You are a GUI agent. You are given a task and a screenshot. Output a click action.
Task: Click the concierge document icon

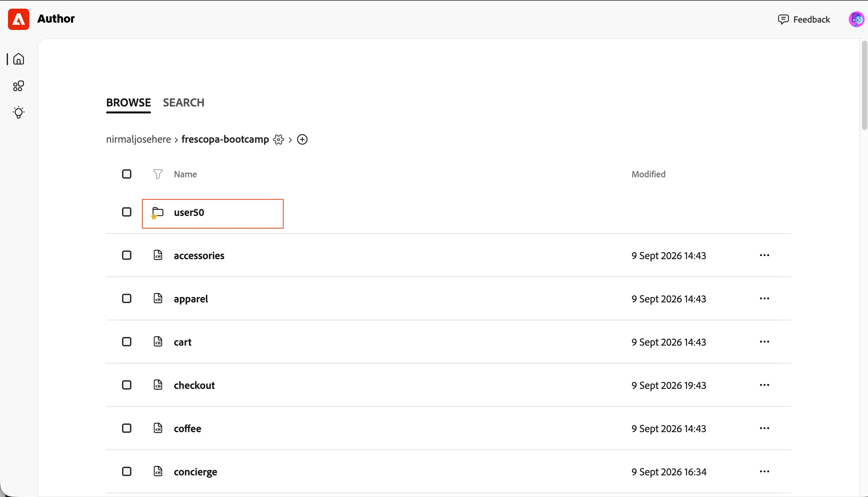158,471
